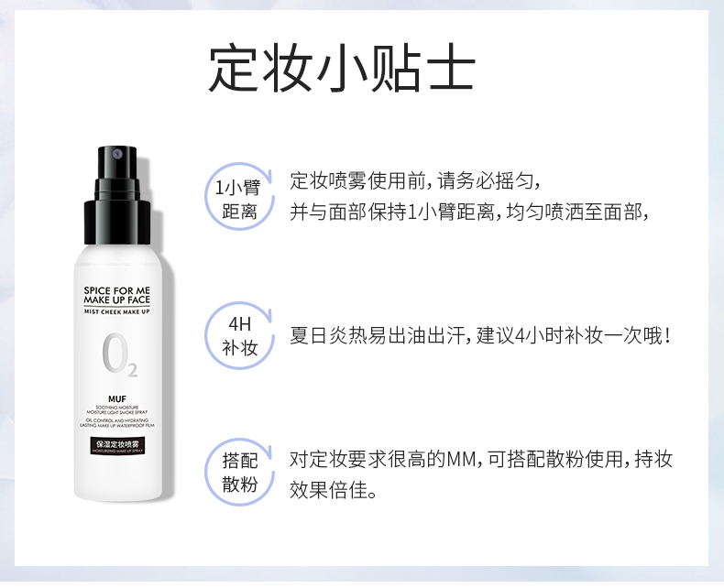Click the 4H补妆 circle icon

click(x=239, y=335)
